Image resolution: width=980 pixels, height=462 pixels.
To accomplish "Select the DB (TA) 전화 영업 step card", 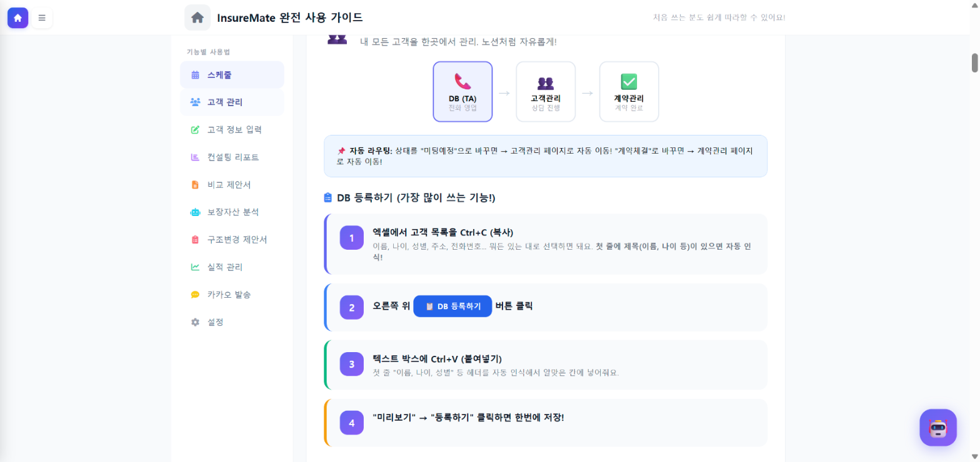I will point(462,92).
